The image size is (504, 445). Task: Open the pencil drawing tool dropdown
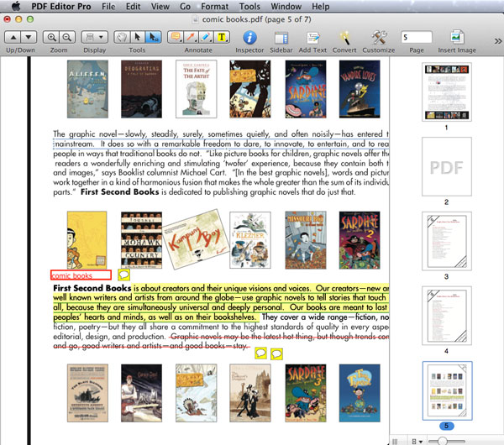(206, 38)
